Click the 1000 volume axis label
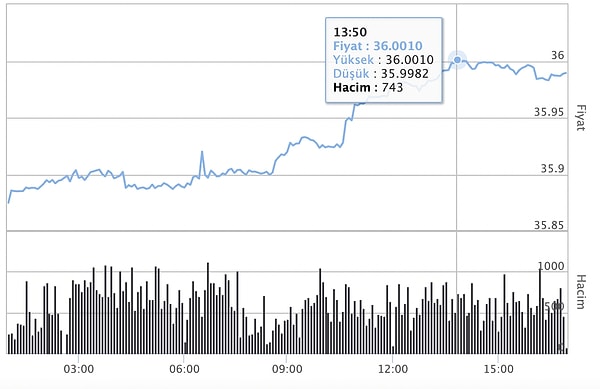The height and width of the screenshot is (389, 600). point(551,266)
